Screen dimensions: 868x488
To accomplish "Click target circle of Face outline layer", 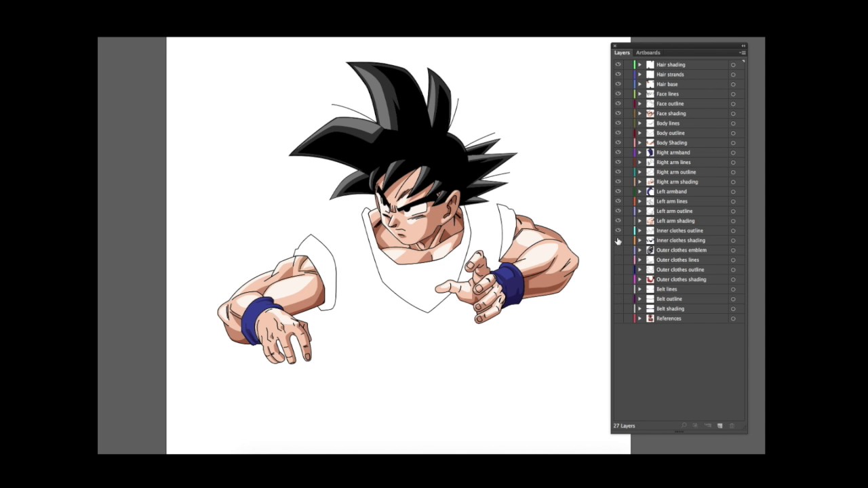I will (x=733, y=104).
